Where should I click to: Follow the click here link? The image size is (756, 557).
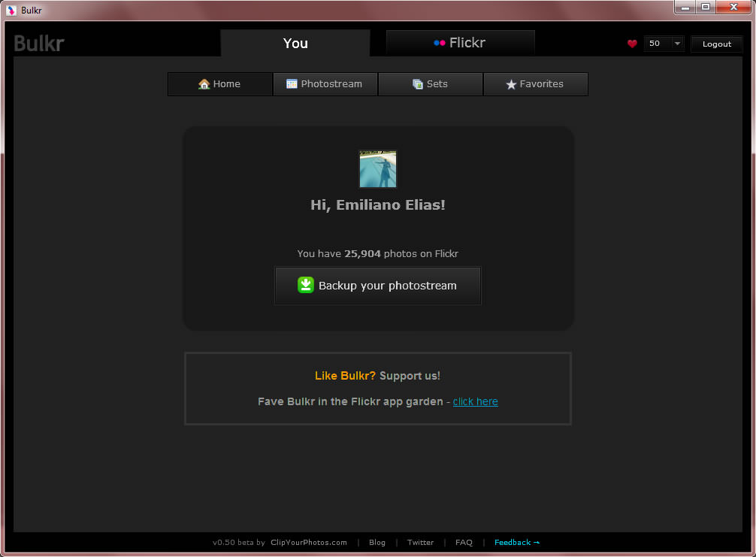(x=475, y=401)
